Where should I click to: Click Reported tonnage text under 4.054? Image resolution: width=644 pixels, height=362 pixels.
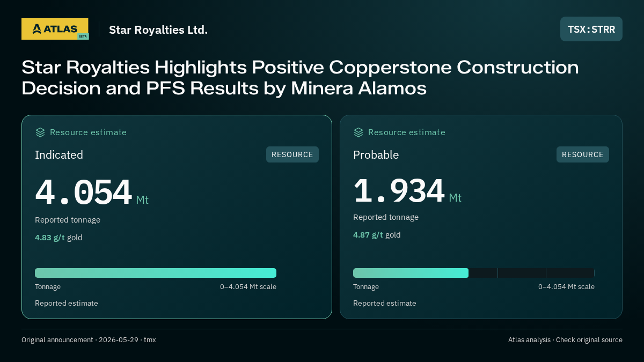tap(68, 220)
